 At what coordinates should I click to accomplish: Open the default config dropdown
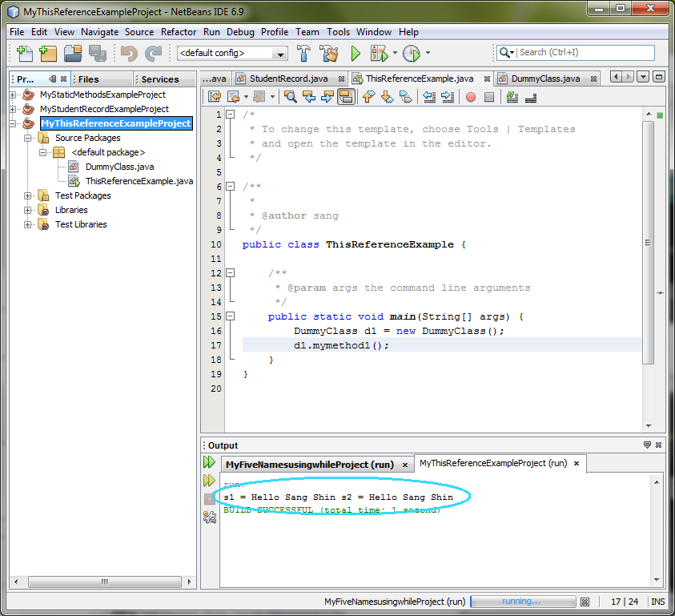(280, 54)
